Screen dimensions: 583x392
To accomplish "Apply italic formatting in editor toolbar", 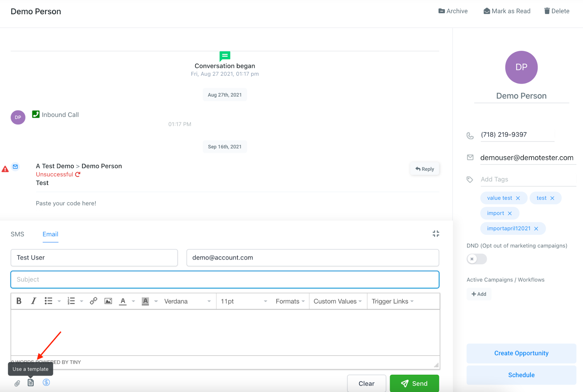I will [x=34, y=301].
